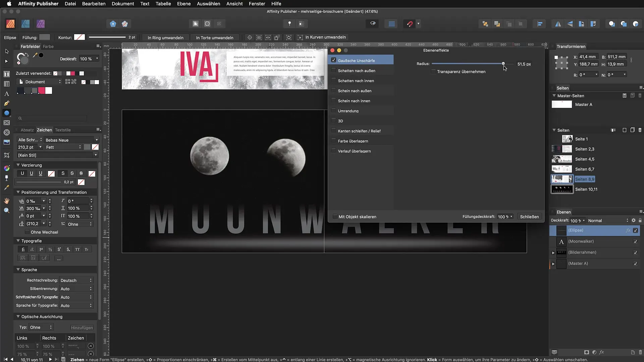Expand Master A layer

tap(553, 264)
